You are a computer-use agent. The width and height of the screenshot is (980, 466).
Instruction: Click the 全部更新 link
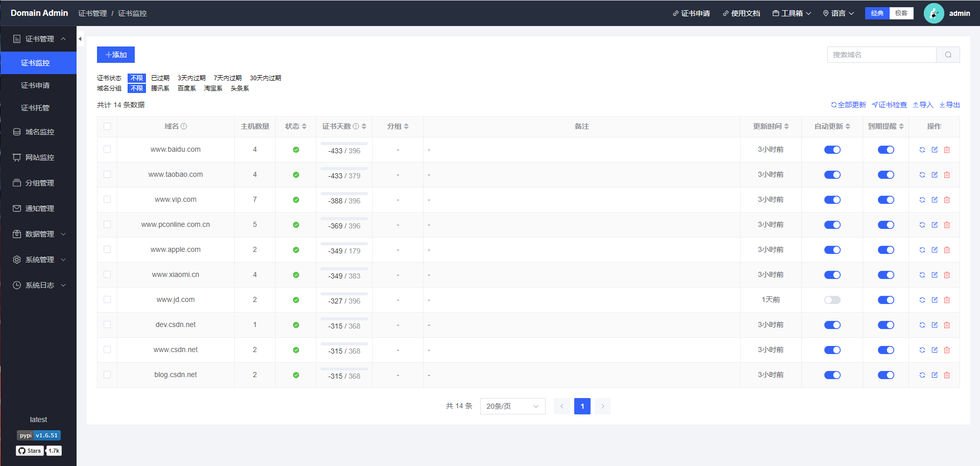coord(848,105)
